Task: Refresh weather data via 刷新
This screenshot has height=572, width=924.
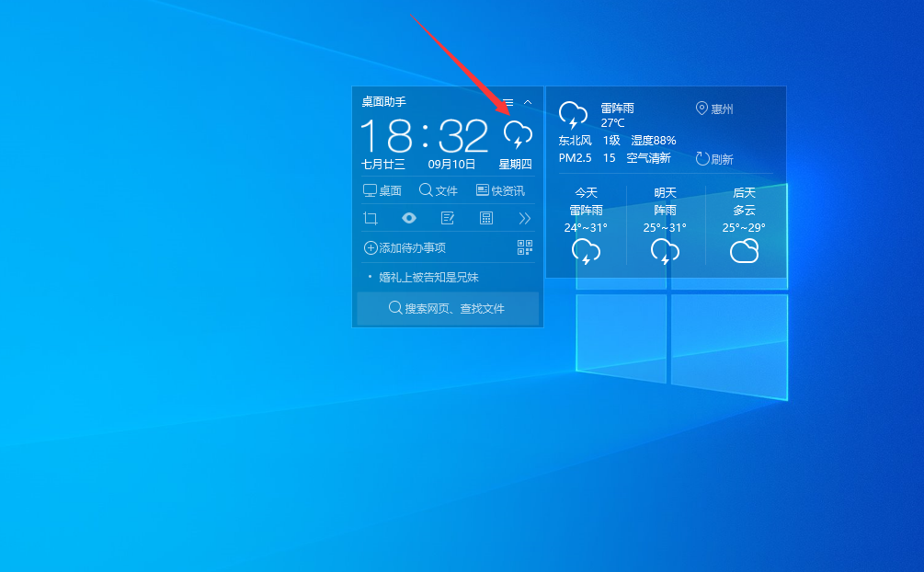Action: tap(714, 158)
